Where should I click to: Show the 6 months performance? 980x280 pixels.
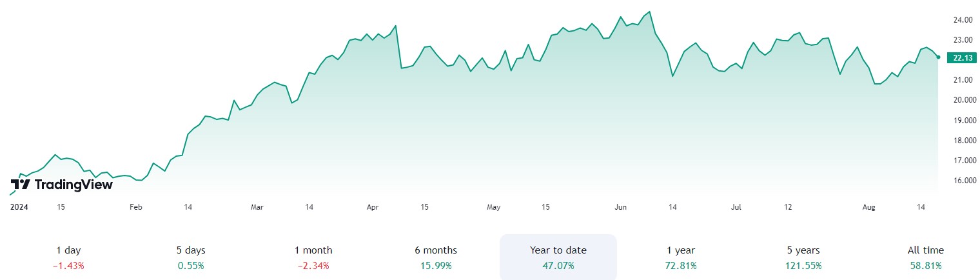click(x=436, y=257)
